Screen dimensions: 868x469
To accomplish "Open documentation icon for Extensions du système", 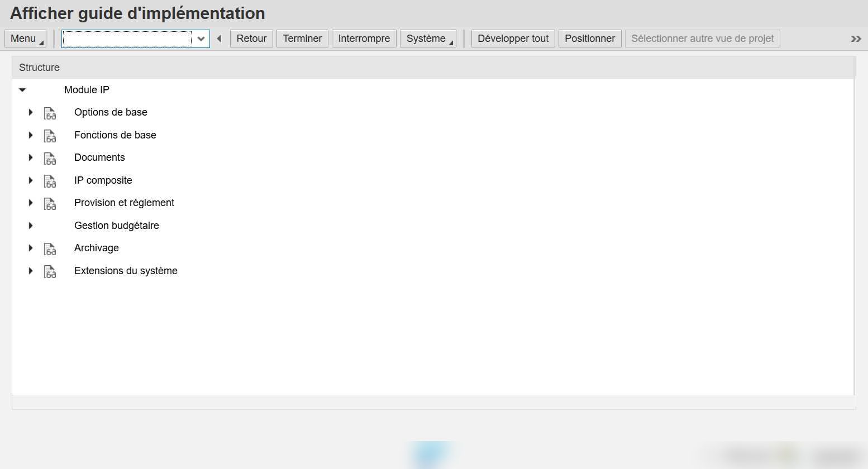I will pyautogui.click(x=50, y=271).
